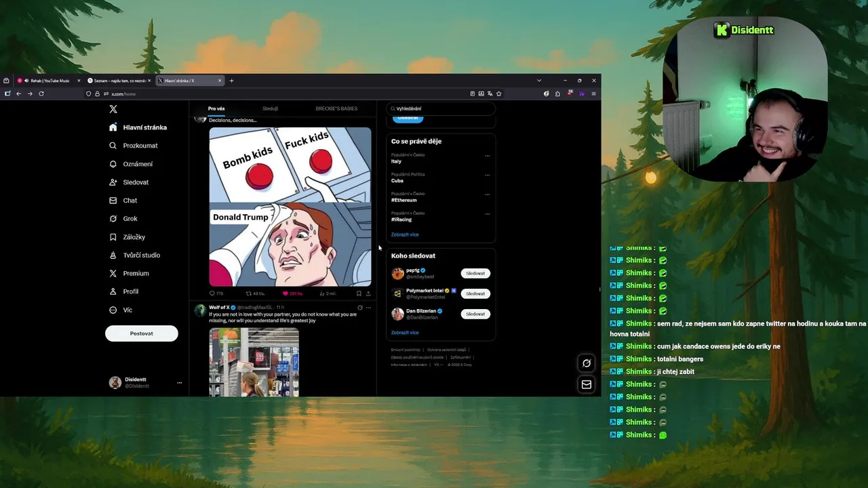Switch to the Sledujl tab
This screenshot has width=868, height=488.
(x=270, y=108)
